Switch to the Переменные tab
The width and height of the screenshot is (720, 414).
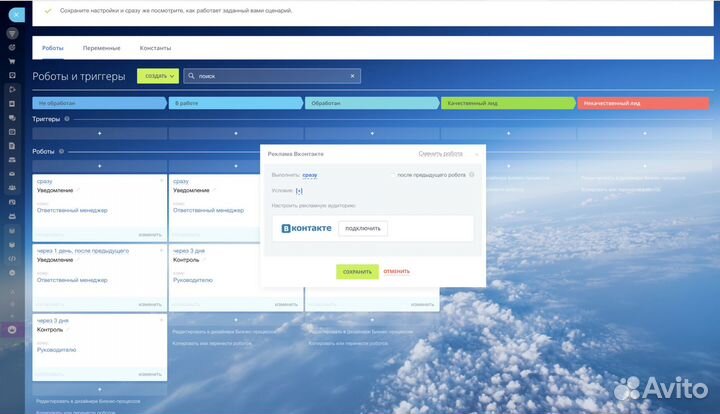[101, 48]
